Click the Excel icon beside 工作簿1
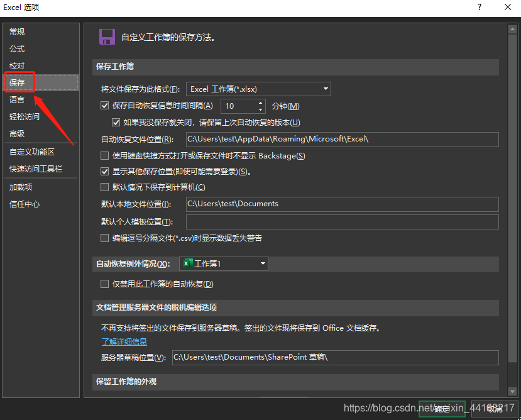Image resolution: width=521 pixels, height=420 pixels. pyautogui.click(x=187, y=263)
